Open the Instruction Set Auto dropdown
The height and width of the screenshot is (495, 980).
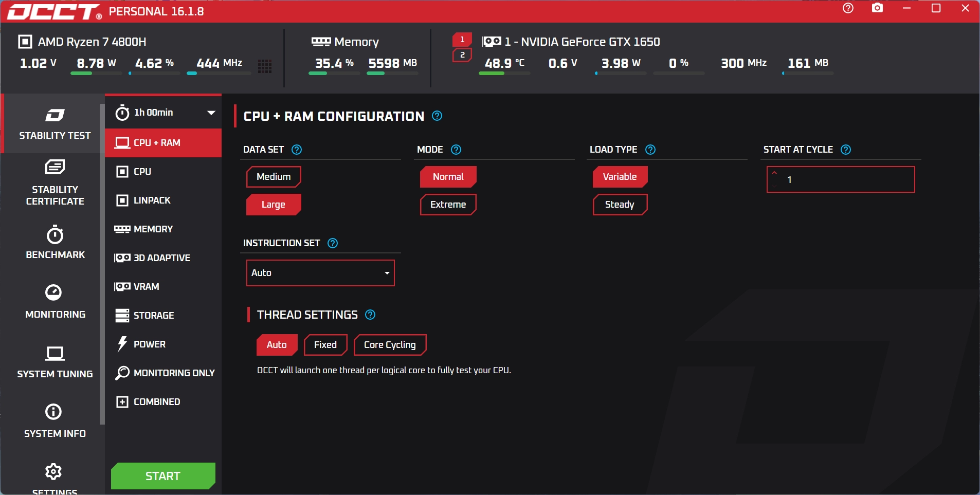click(320, 273)
